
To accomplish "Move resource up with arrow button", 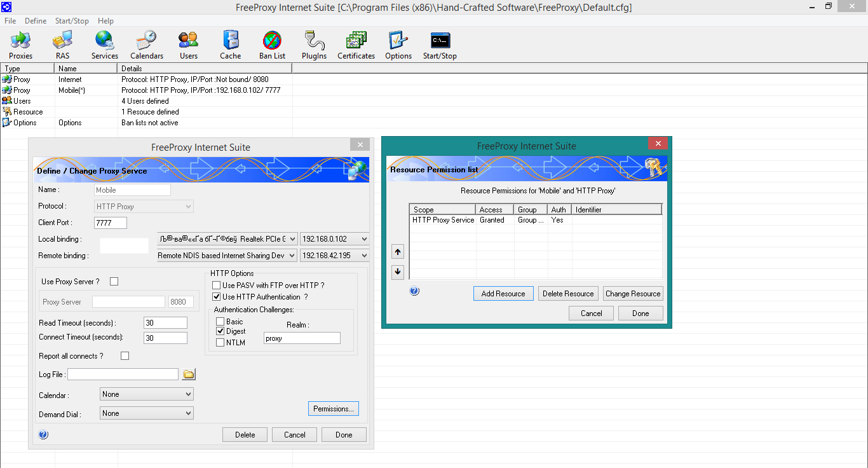I will tap(398, 252).
